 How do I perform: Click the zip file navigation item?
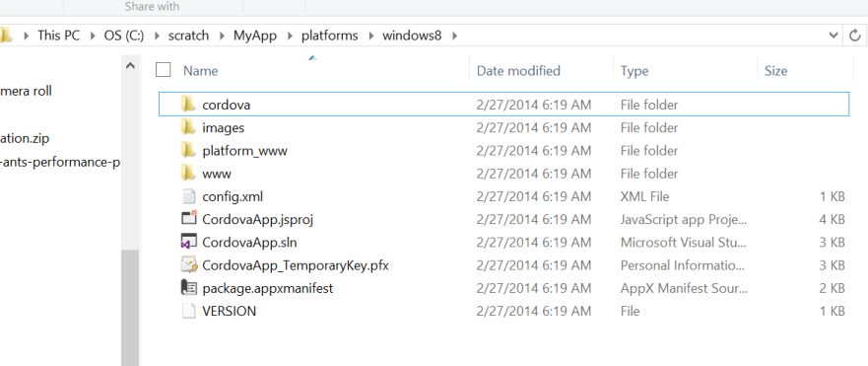25,138
